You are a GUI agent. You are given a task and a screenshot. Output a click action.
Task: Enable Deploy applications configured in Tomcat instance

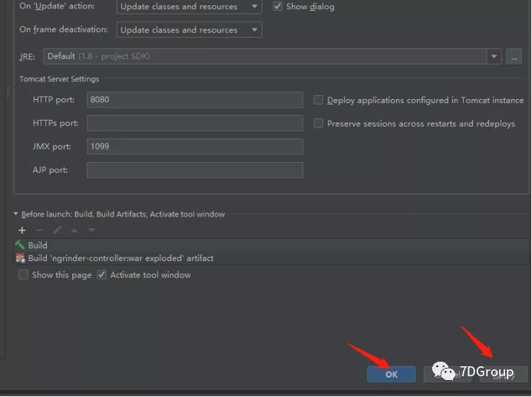point(319,100)
